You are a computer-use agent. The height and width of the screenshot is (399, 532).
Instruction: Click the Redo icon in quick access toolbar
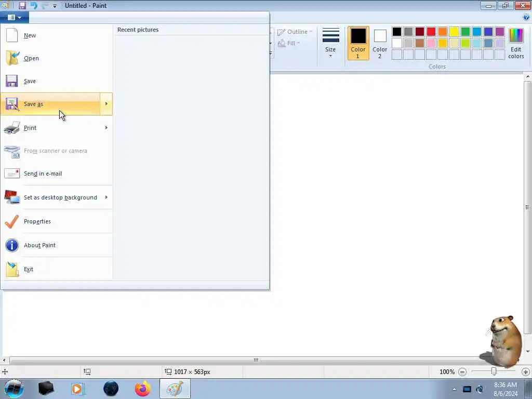45,5
